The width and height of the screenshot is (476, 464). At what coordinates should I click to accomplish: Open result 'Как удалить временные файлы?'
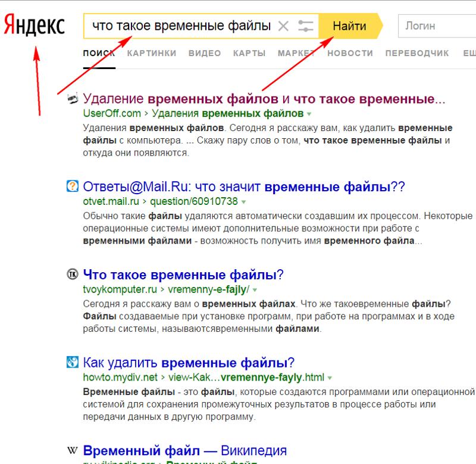coord(189,363)
